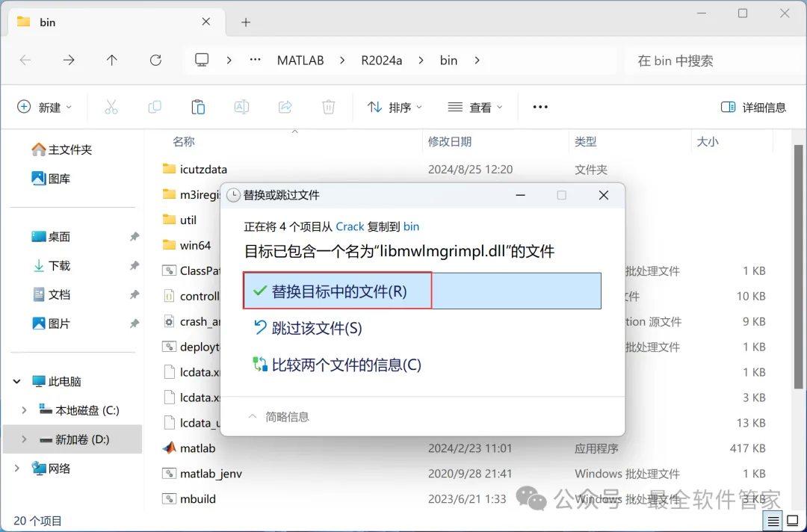The image size is (807, 532).
Task: Select R2024a in the address breadcrumb
Action: (x=381, y=61)
